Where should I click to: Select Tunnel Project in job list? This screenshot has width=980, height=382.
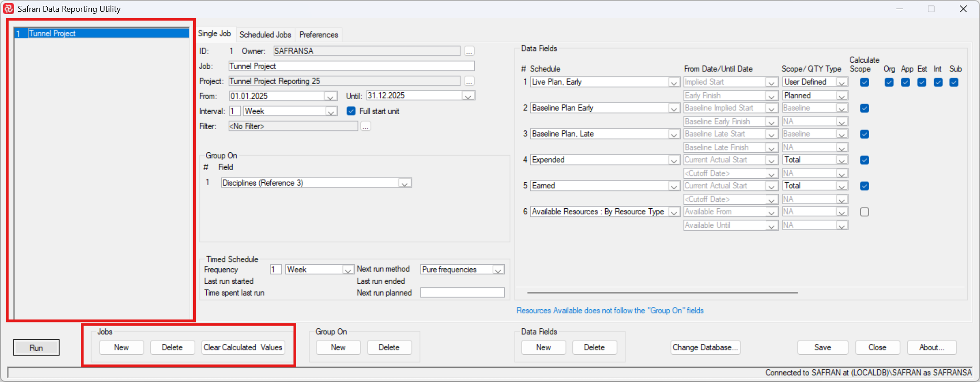pos(102,33)
